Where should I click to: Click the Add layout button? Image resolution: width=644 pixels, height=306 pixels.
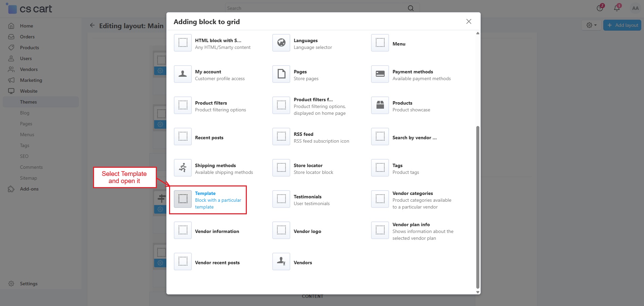[622, 25]
